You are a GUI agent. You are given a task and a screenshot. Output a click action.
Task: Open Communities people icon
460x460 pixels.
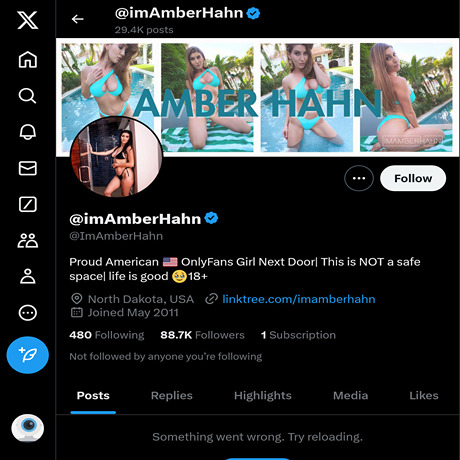tap(28, 240)
